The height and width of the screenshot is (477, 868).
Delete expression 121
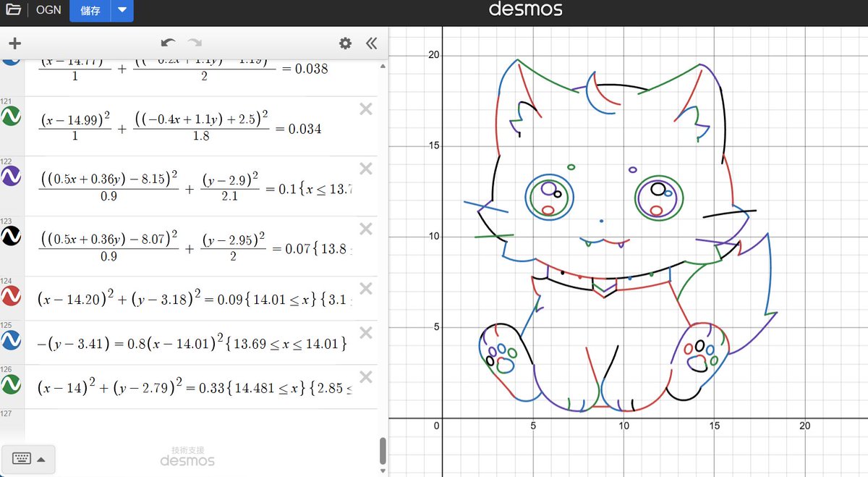[366, 109]
